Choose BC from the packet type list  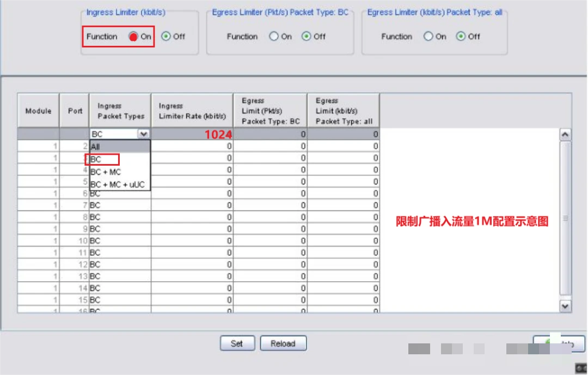pos(120,159)
